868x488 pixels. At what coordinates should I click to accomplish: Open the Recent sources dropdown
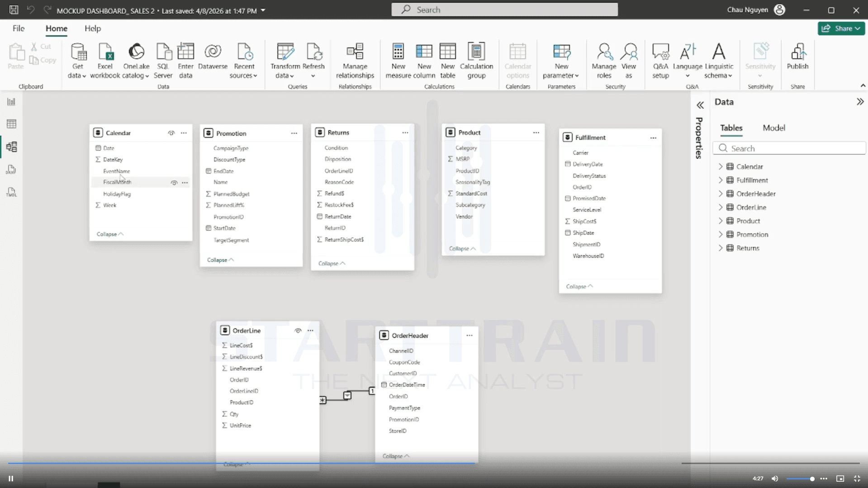coord(244,61)
